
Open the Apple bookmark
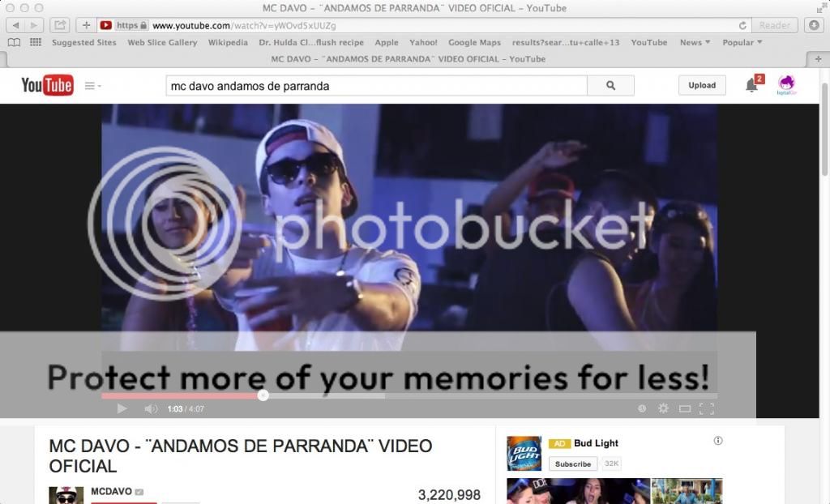click(387, 42)
